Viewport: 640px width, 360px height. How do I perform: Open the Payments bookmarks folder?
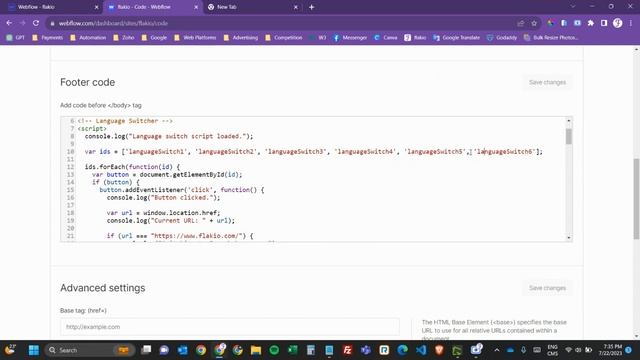coord(47,38)
